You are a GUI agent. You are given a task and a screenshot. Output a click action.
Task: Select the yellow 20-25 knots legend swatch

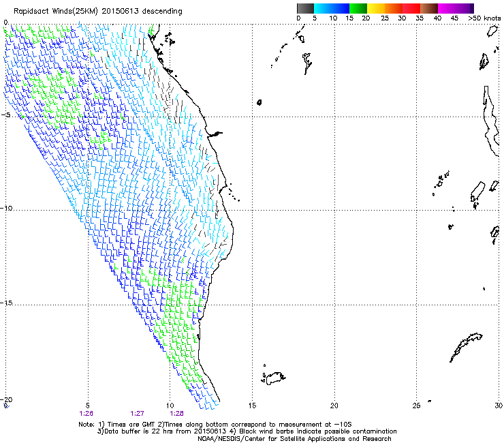coord(376,8)
